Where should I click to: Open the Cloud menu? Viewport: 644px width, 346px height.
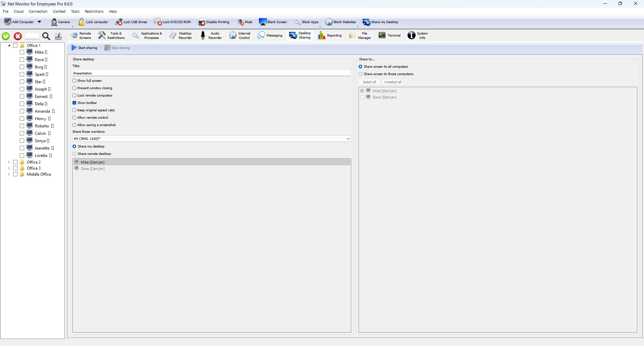18,11
